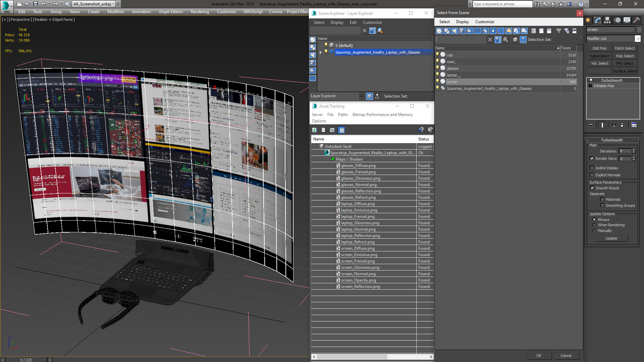644x362 pixels.
Task: Open Display menu in Scene Explorer
Action: point(337,22)
